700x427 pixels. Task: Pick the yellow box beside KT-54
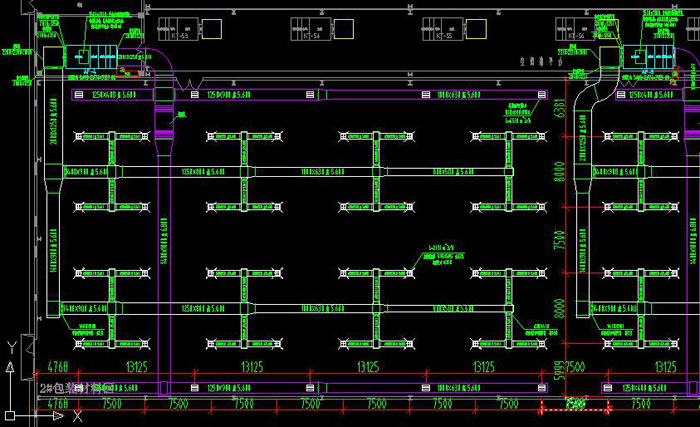(x=344, y=29)
